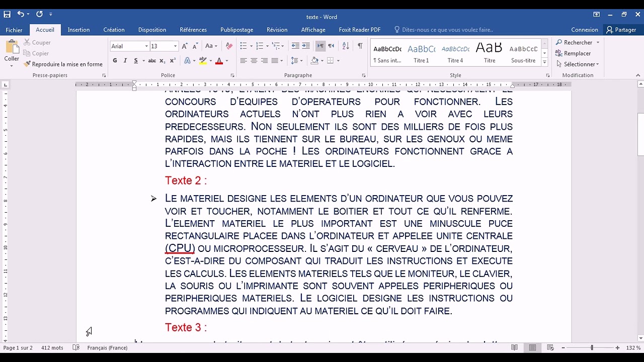Set left-to-right text direction

click(320, 46)
